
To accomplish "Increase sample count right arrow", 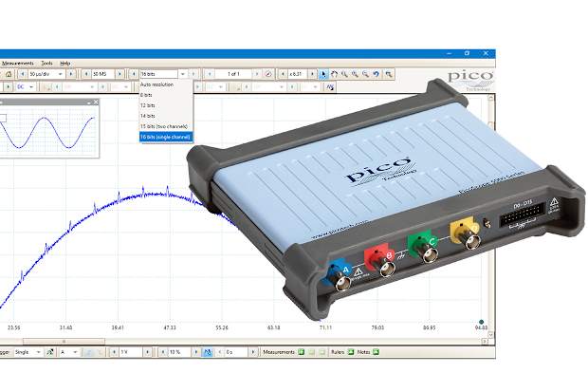I will click(x=119, y=74).
